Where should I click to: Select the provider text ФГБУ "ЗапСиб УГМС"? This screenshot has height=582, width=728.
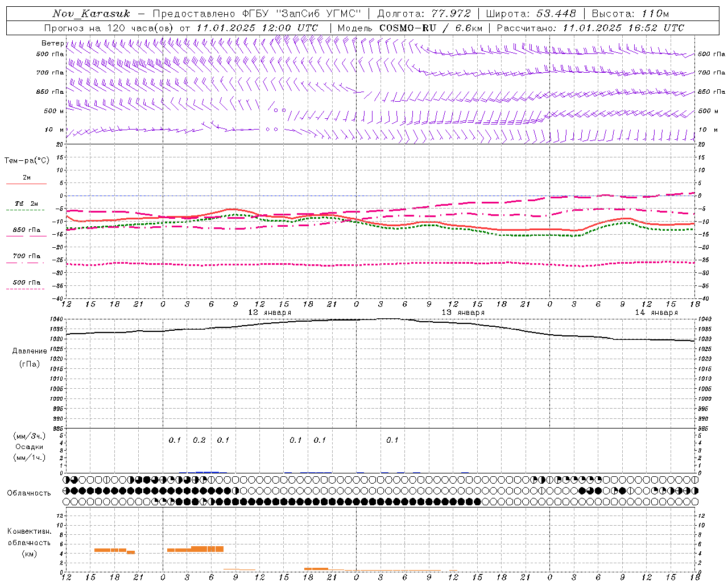point(301,14)
